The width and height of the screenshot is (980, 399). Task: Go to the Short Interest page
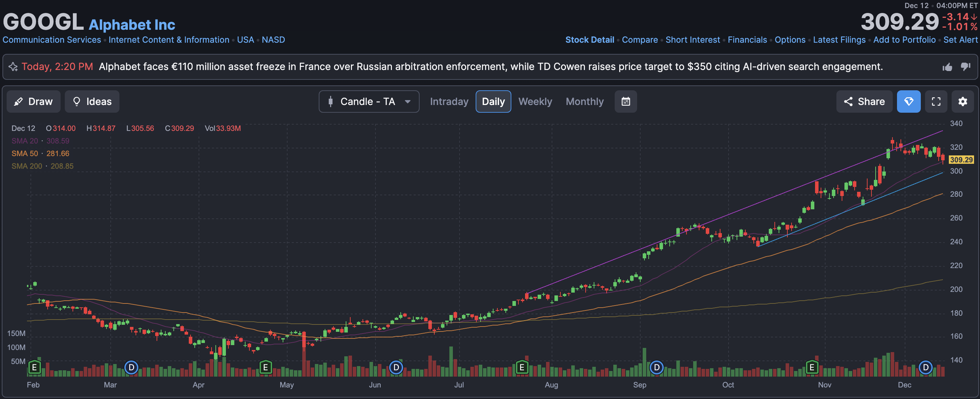[692, 40]
